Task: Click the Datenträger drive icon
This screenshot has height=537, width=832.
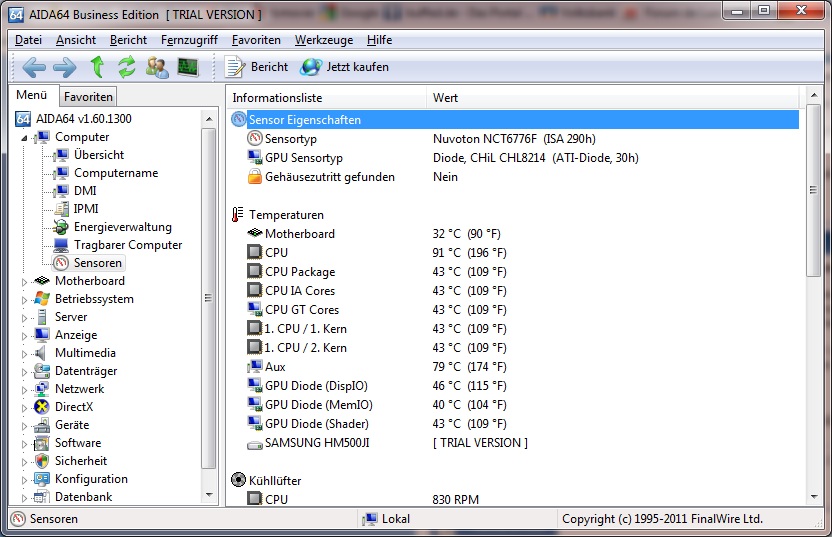Action: (x=42, y=371)
